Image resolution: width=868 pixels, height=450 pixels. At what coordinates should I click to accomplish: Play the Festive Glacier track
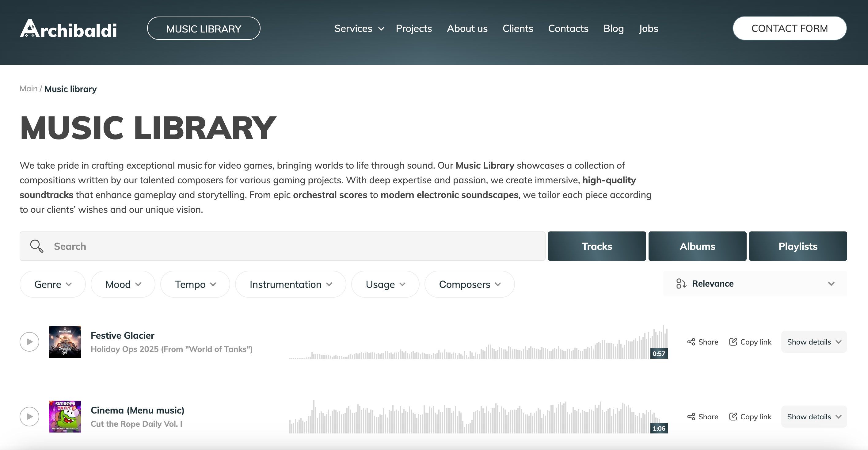click(x=29, y=342)
